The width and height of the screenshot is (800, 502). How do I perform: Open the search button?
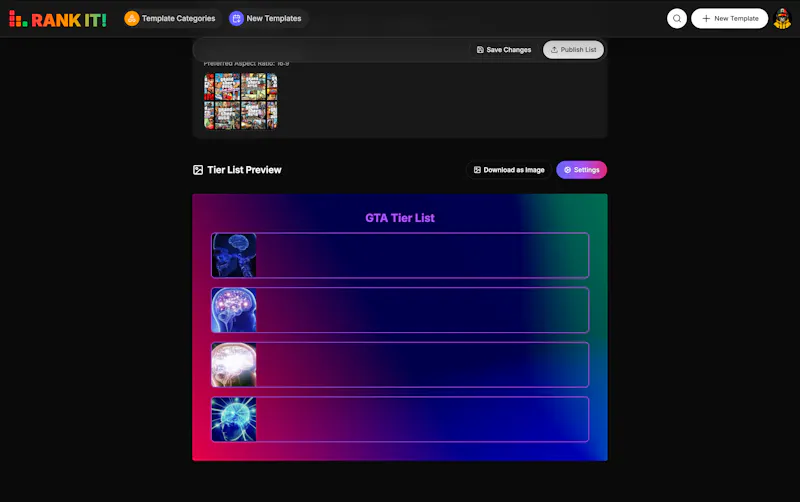click(677, 18)
